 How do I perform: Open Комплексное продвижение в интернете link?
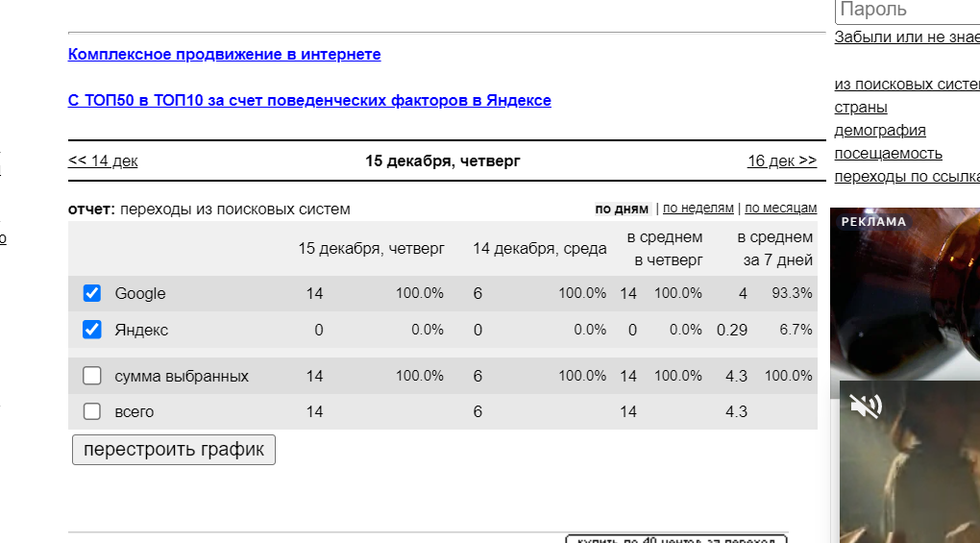tap(225, 55)
